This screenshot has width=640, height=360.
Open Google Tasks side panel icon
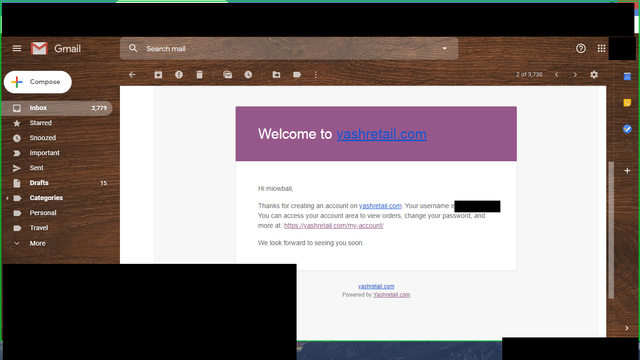click(x=627, y=129)
